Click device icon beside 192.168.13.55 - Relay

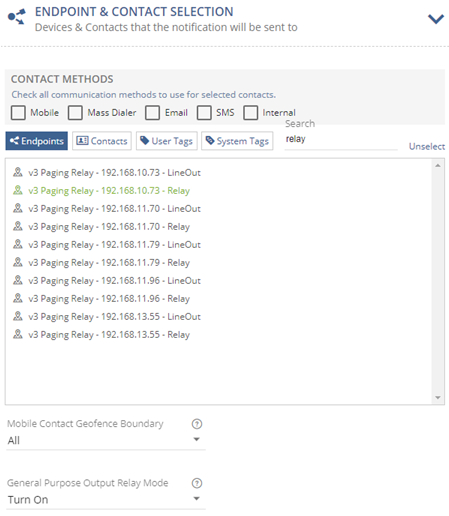click(x=18, y=334)
